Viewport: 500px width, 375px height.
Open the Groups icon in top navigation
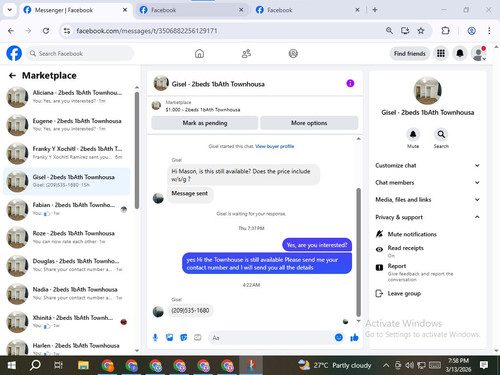coord(293,53)
